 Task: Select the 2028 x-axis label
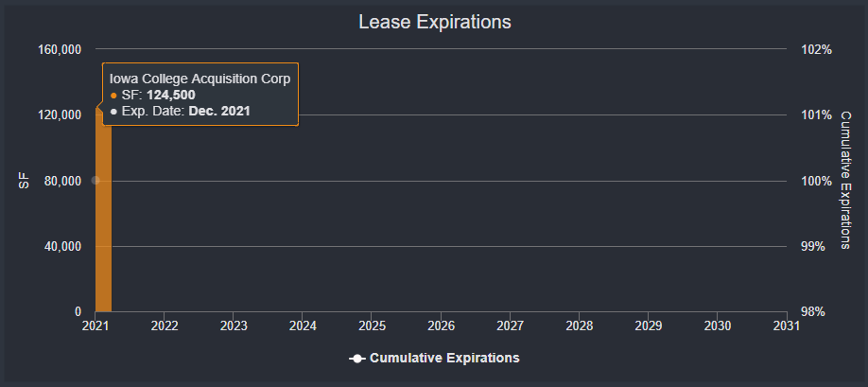point(580,325)
